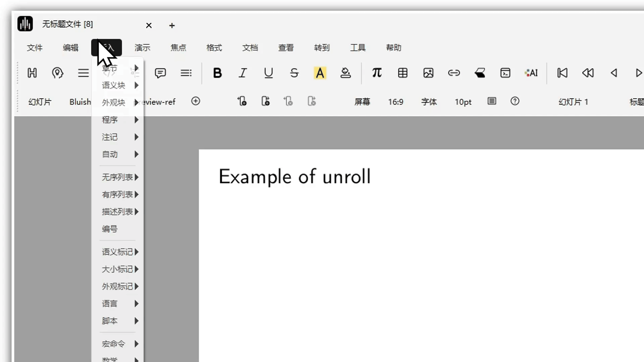The image size is (644, 362).
Task: Toggle strikethrough formatting
Action: tap(294, 73)
